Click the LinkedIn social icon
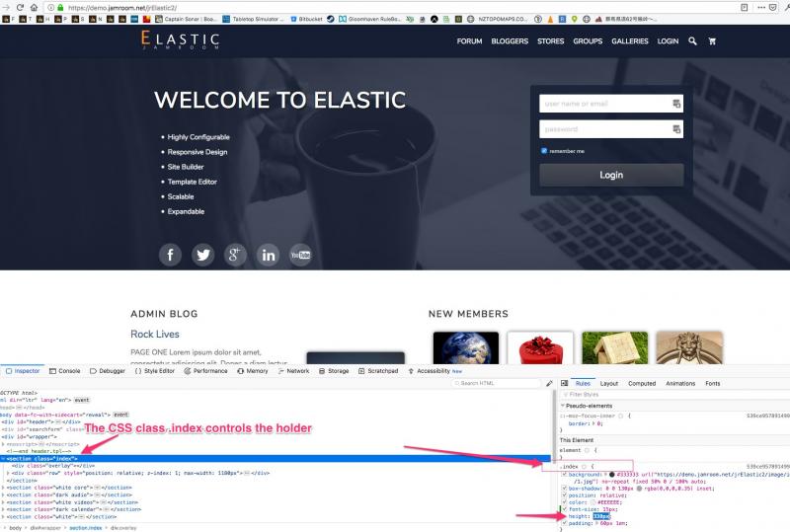The height and width of the screenshot is (532, 790). pos(268,255)
